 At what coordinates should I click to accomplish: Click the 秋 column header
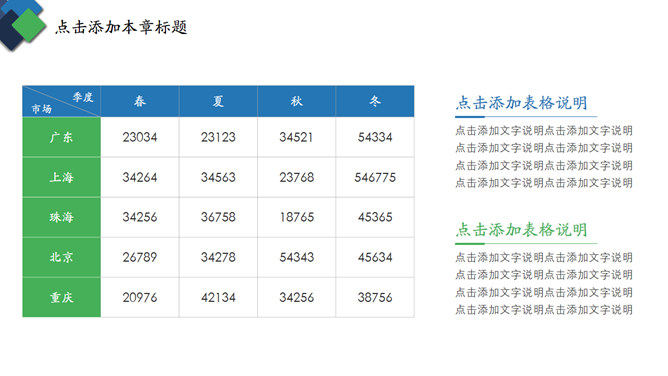click(297, 101)
